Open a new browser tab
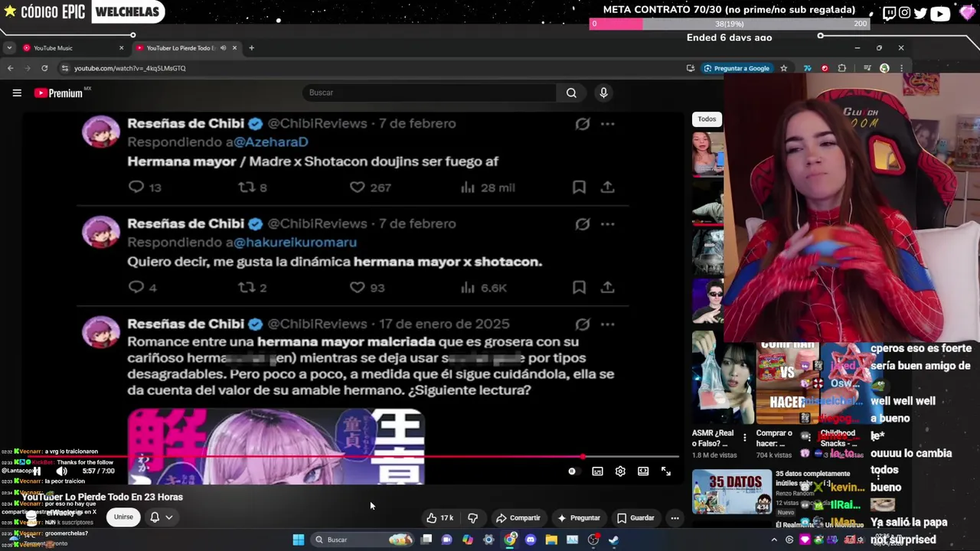 coord(251,48)
